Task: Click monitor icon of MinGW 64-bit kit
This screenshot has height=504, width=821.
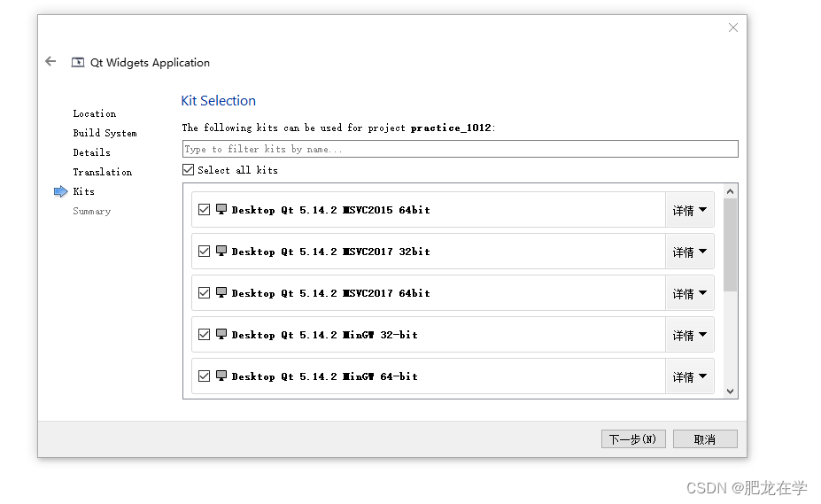Action: click(221, 376)
